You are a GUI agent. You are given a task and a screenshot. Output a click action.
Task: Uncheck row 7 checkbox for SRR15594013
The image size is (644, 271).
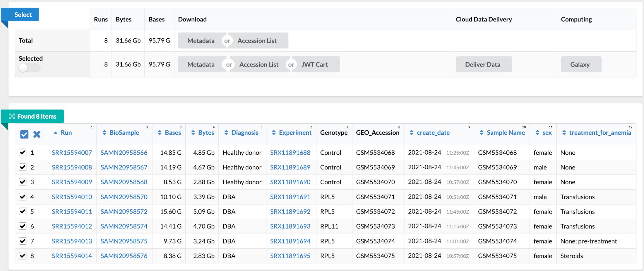[23, 241]
